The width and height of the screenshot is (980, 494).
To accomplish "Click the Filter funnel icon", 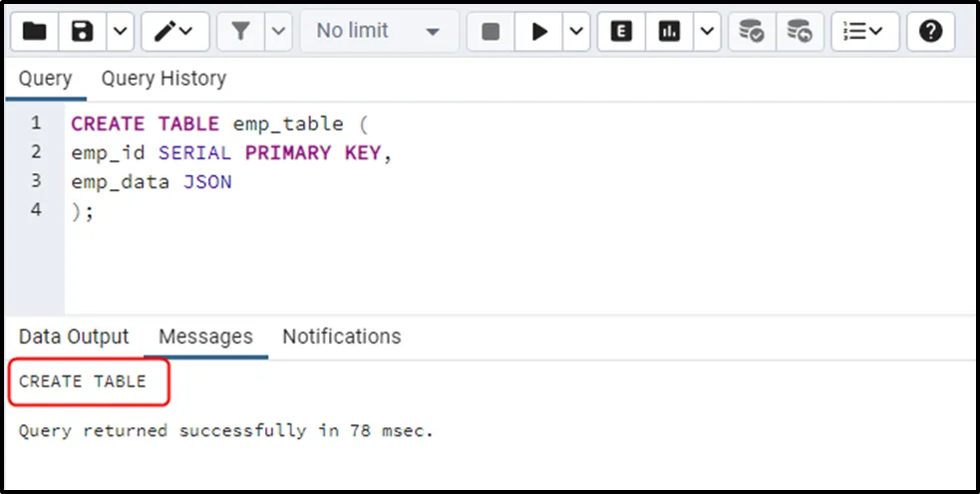I will coord(241,32).
